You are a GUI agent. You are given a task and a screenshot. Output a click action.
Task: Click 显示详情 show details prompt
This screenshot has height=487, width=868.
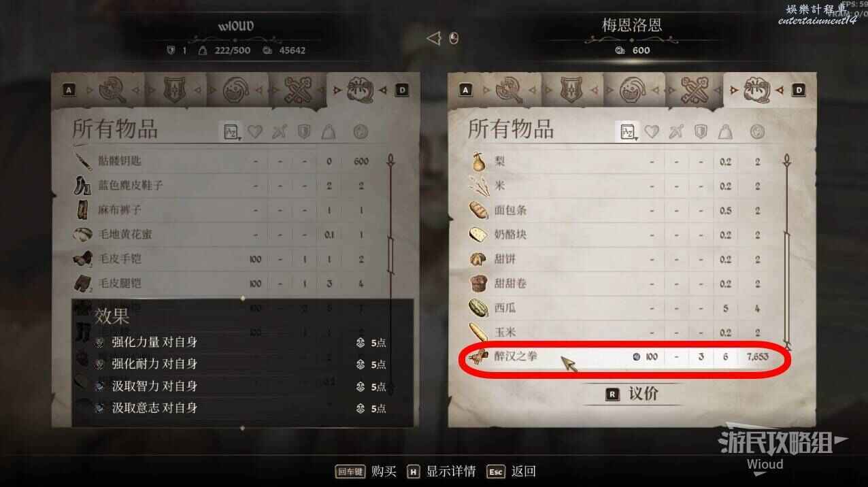tap(441, 471)
